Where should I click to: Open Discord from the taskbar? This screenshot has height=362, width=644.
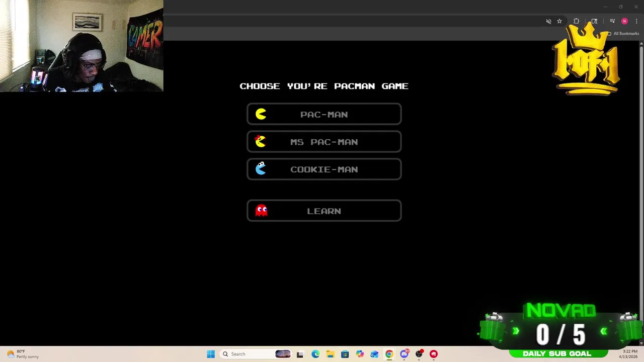[404, 354]
